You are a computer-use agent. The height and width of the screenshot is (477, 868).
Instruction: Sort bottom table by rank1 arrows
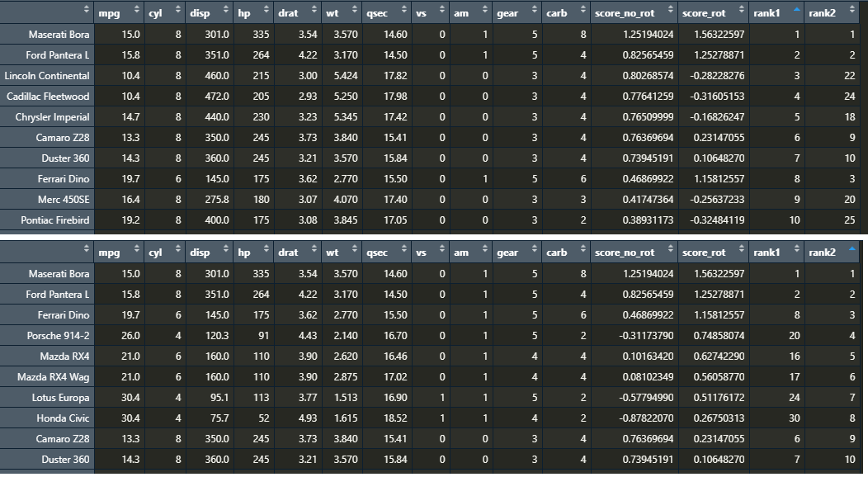tap(796, 249)
